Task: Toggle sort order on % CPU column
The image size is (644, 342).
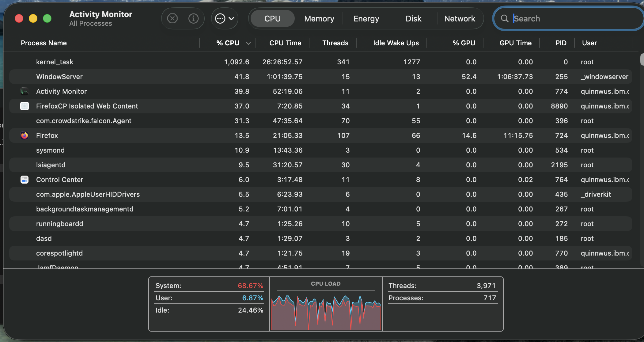Action: tap(228, 43)
